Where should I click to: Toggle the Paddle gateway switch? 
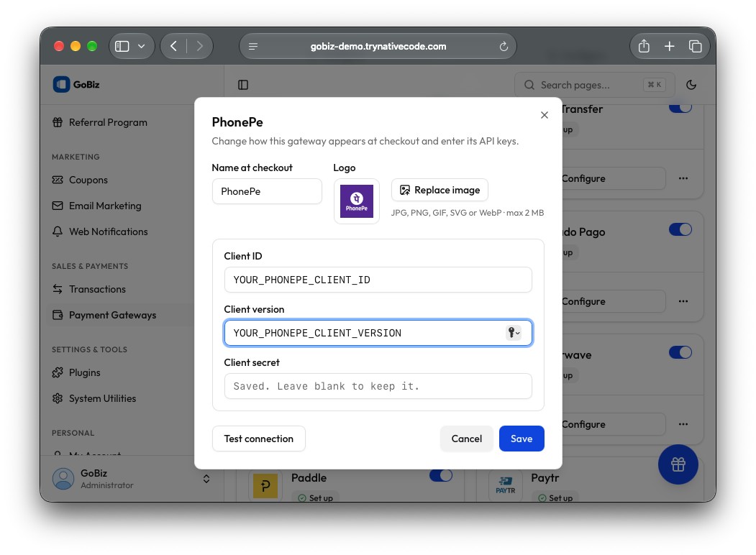click(x=441, y=475)
